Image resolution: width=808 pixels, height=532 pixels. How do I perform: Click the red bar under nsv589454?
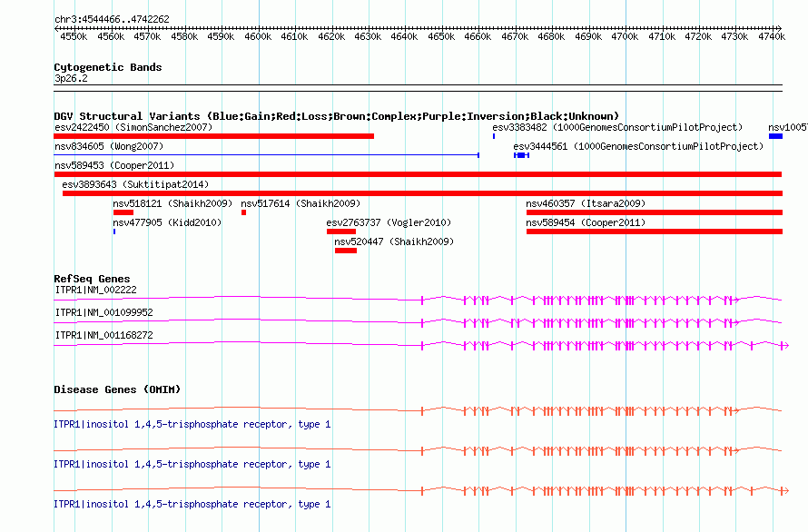coord(655,232)
